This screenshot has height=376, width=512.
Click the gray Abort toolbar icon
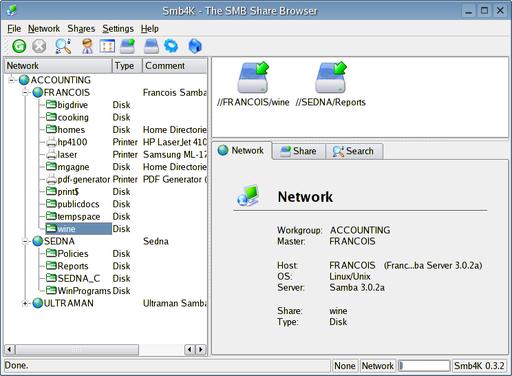click(39, 46)
